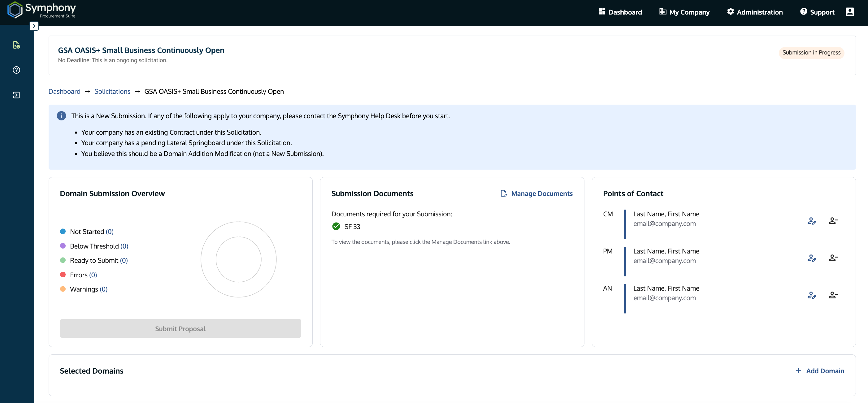This screenshot has width=868, height=403.
Task: Click the empty donut chart
Action: 239,259
